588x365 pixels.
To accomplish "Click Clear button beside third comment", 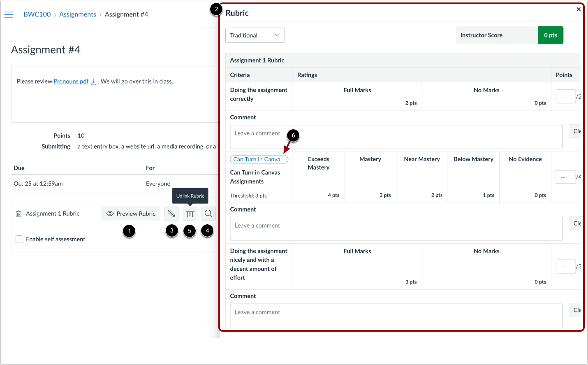I will point(575,310).
